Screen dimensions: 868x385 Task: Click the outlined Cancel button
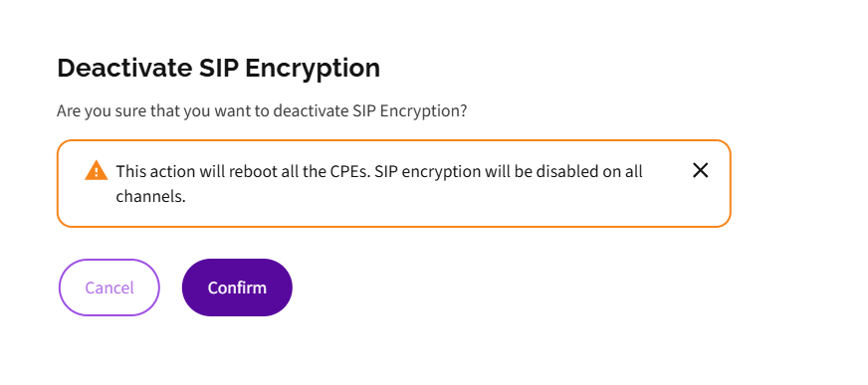coord(109,288)
